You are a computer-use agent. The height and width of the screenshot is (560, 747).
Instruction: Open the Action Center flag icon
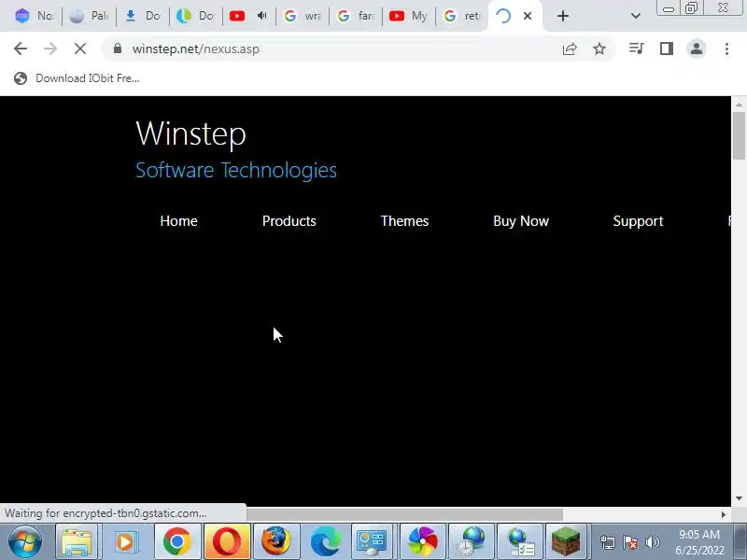point(629,542)
